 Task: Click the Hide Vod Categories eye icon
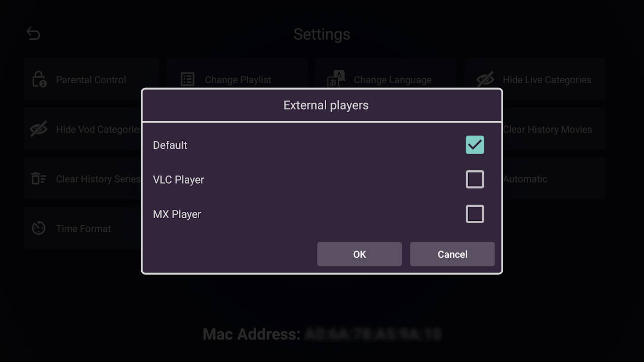tap(38, 129)
